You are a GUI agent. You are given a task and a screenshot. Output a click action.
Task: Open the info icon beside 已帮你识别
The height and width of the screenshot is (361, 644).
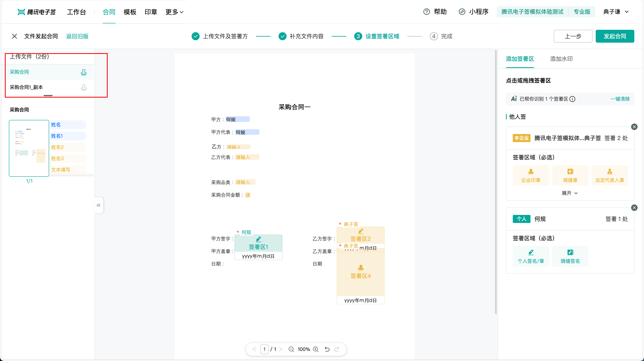(572, 99)
